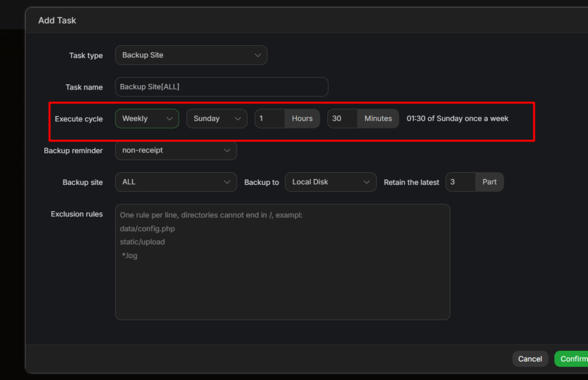Screen dimensions: 588x380
Task: Open the Backup to Local Disk dropdown
Action: pyautogui.click(x=330, y=182)
